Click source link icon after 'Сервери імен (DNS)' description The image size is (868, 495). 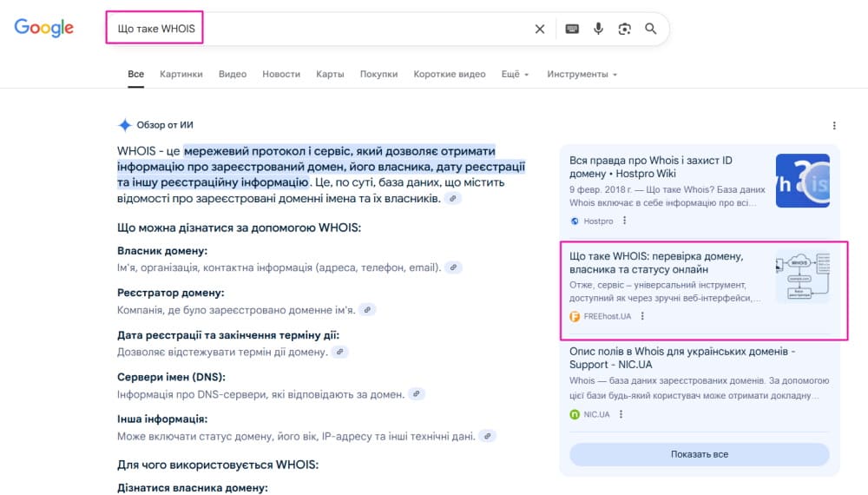point(417,394)
